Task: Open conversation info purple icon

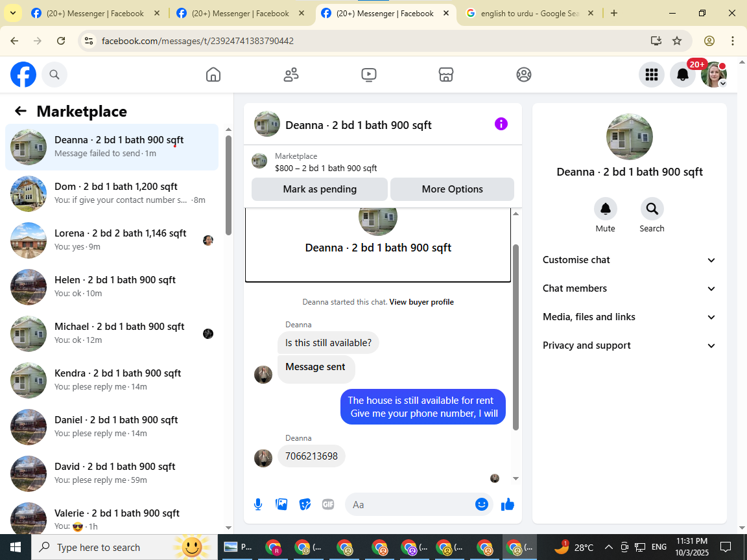Action: (501, 124)
